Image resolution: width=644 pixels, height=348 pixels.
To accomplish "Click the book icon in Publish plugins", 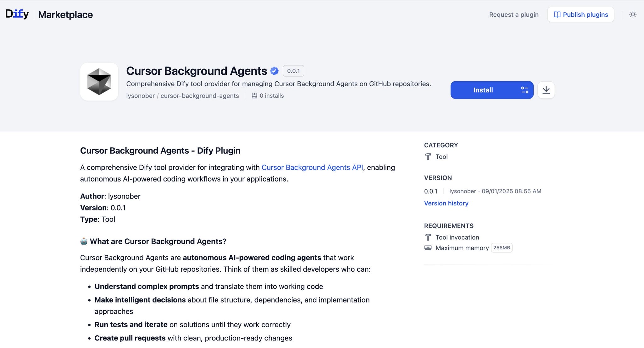I will click(557, 14).
